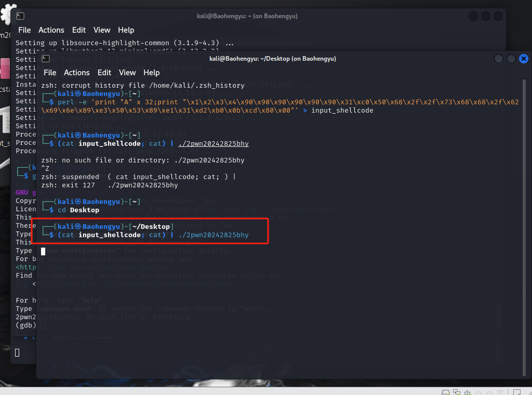
Task: Open Help menu in the back terminal window
Action: [x=126, y=30]
